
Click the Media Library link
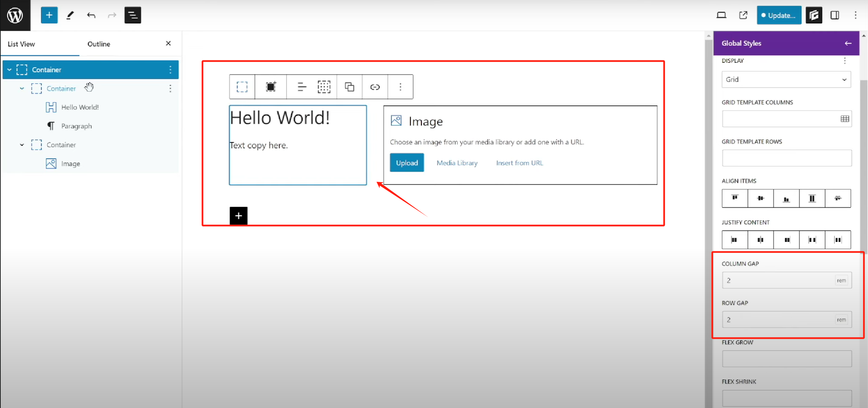pos(457,163)
